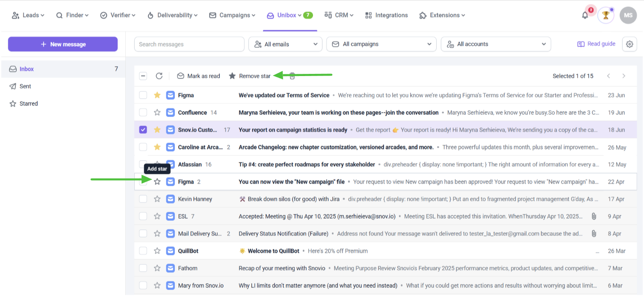Open the trophy achievements icon
The image size is (644, 296).
(x=606, y=15)
